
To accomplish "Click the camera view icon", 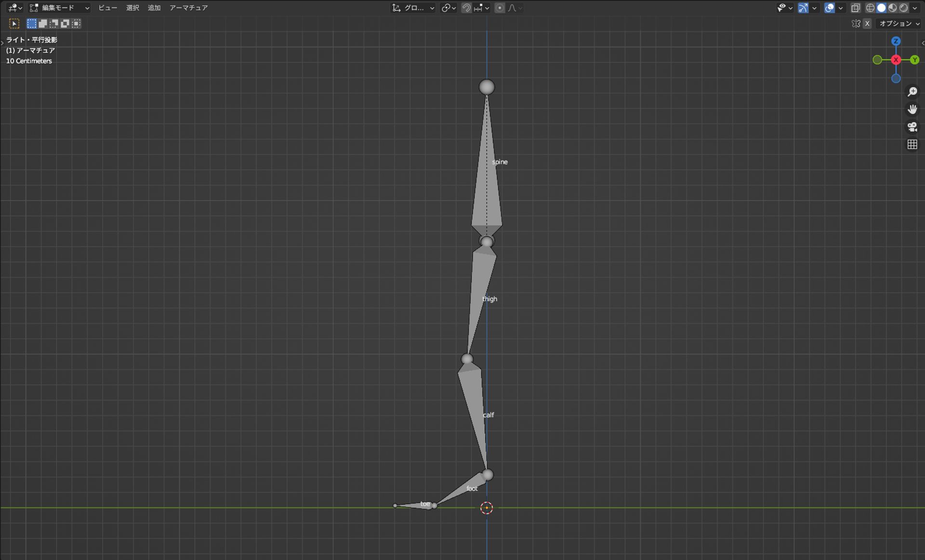I will click(912, 127).
